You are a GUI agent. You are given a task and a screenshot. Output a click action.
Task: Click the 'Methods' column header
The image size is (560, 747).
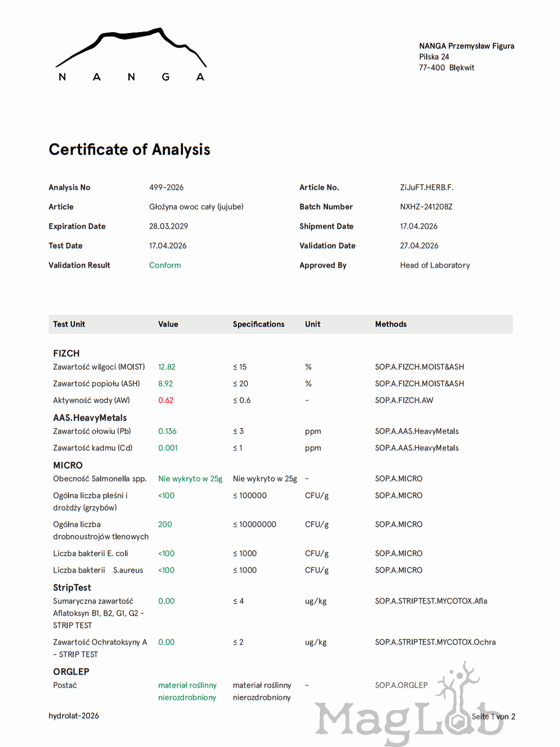(x=391, y=324)
